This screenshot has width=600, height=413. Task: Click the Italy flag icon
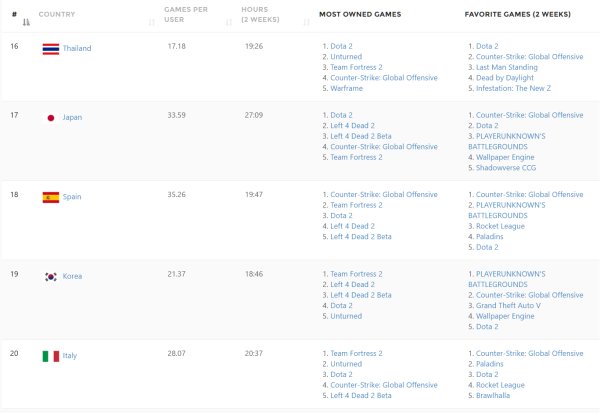[51, 356]
